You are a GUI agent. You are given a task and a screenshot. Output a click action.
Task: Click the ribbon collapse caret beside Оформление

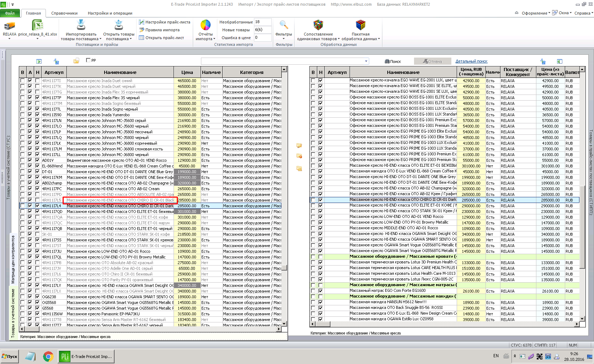516,13
